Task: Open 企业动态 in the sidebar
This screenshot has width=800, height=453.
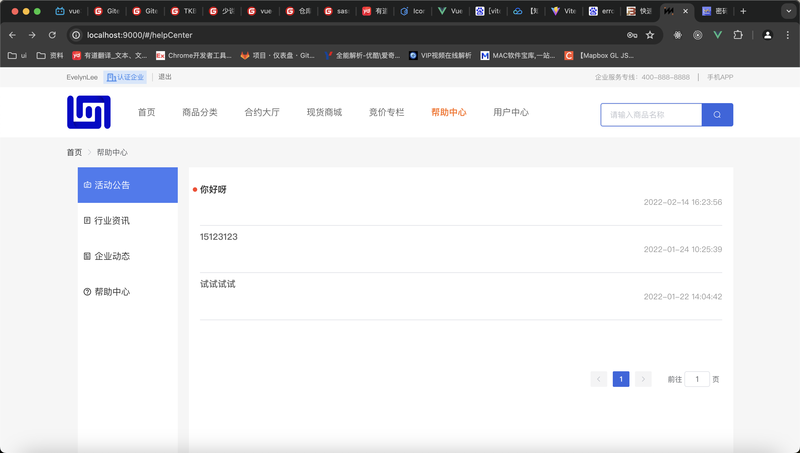Action: click(111, 256)
